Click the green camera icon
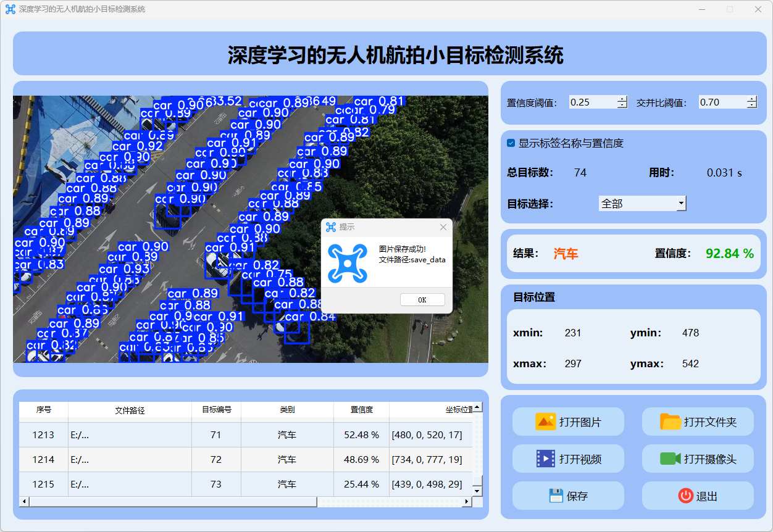The image size is (773, 532). coord(670,459)
